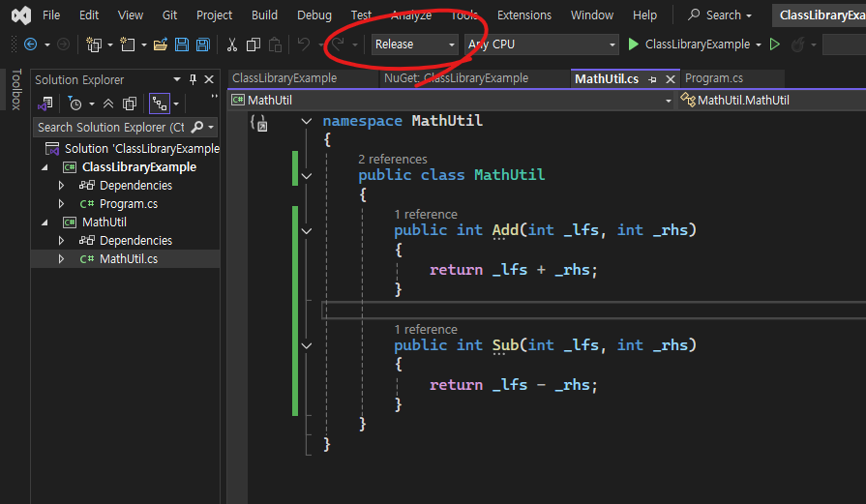Collapse the Add method code block
The height and width of the screenshot is (504, 866).
click(307, 231)
